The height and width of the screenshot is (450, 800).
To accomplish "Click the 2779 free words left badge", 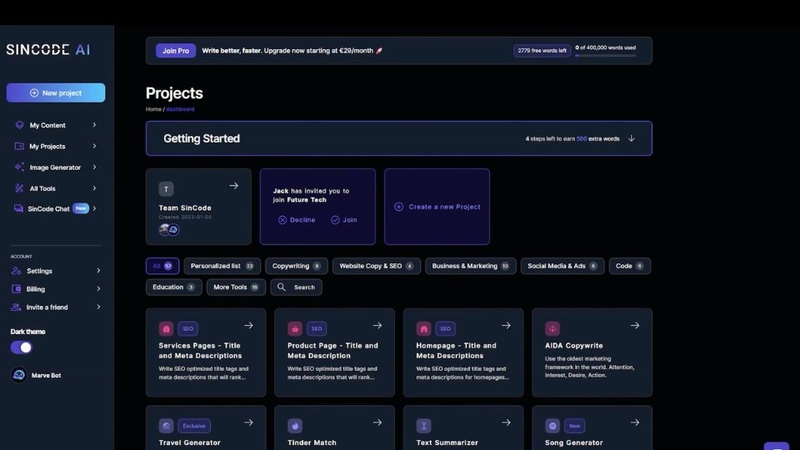I will 542,51.
